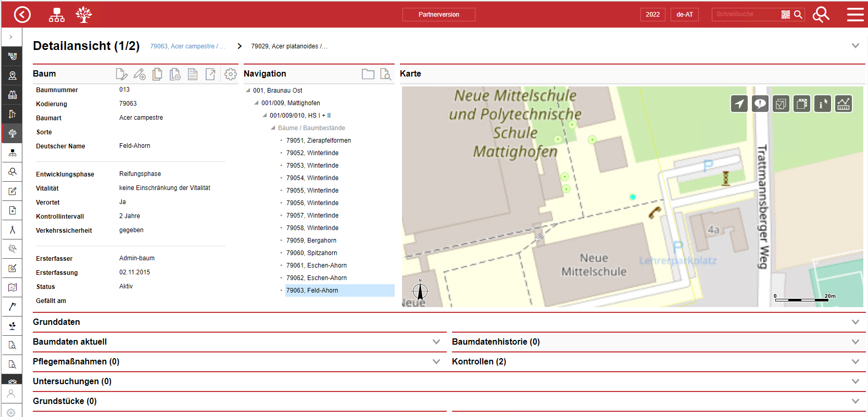Click the pencil with plus icon
Screen dimensions: 868x417
coord(140,74)
